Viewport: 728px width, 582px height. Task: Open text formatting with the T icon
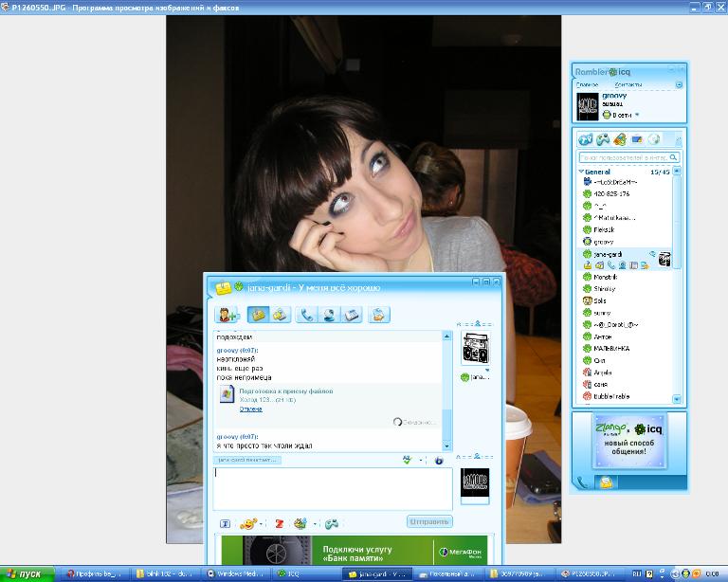[225, 524]
